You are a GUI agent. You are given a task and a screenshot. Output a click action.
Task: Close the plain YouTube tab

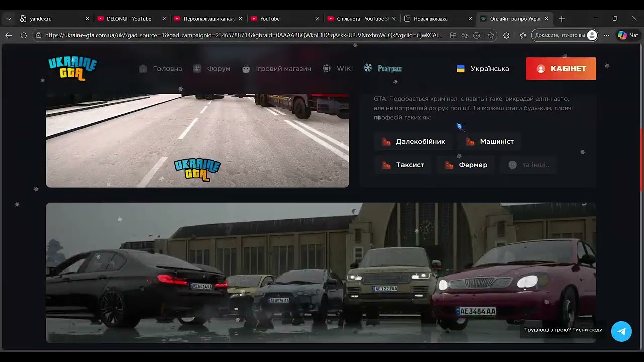317,19
